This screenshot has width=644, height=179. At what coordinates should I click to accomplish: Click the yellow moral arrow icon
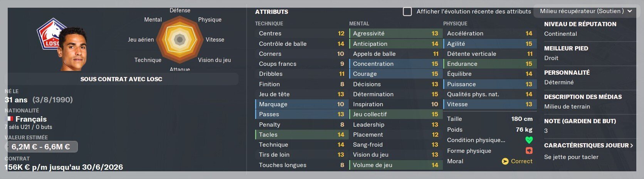click(x=505, y=161)
